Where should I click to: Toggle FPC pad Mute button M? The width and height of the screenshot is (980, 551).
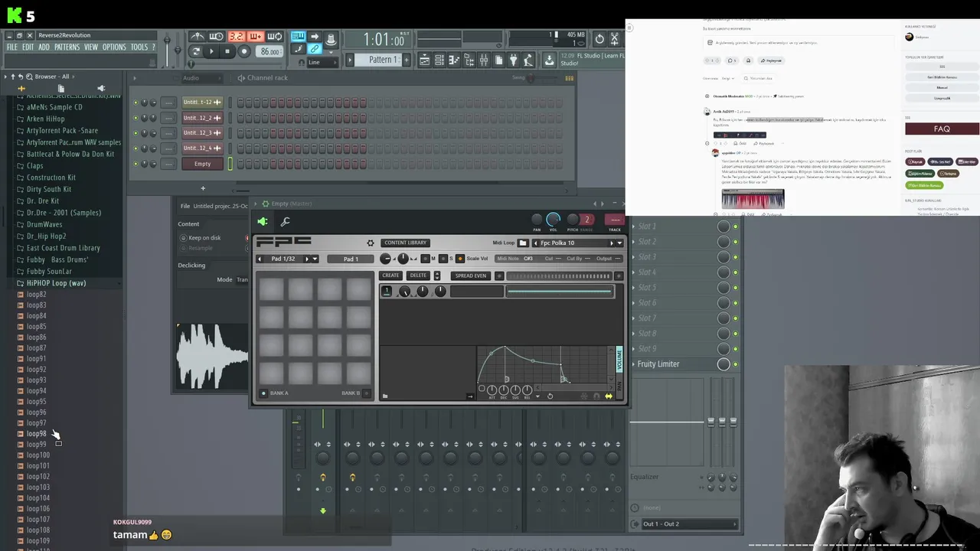pos(426,259)
